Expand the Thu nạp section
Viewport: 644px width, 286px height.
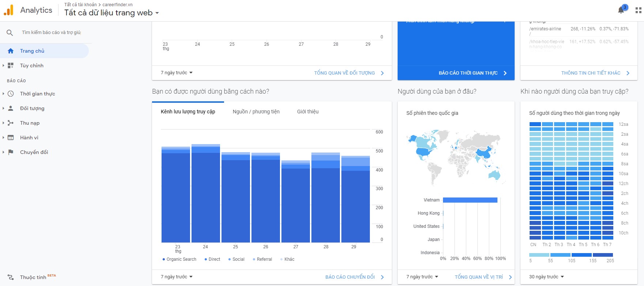pyautogui.click(x=3, y=123)
